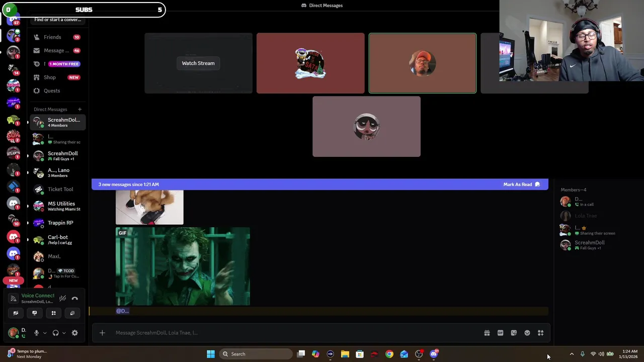Click the @D... mention in chat
The width and height of the screenshot is (644, 362).
click(123, 311)
